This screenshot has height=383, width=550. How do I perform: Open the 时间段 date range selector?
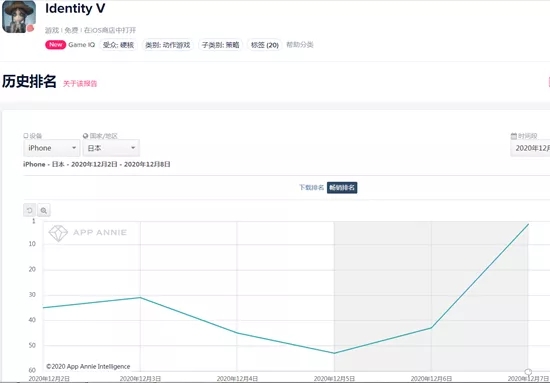[x=530, y=148]
